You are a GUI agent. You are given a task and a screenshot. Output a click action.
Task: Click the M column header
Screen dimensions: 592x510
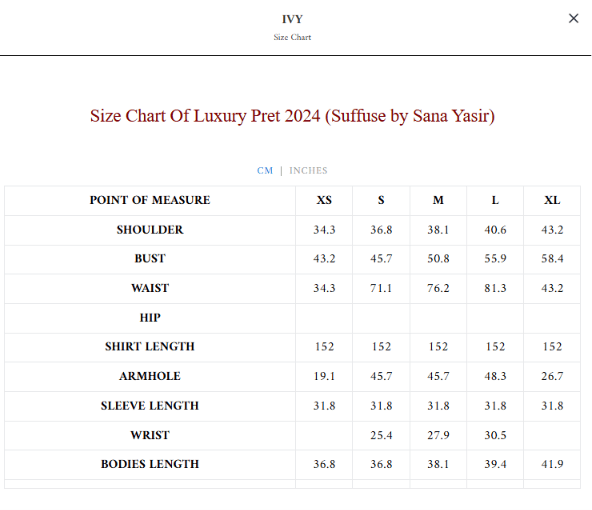click(438, 200)
